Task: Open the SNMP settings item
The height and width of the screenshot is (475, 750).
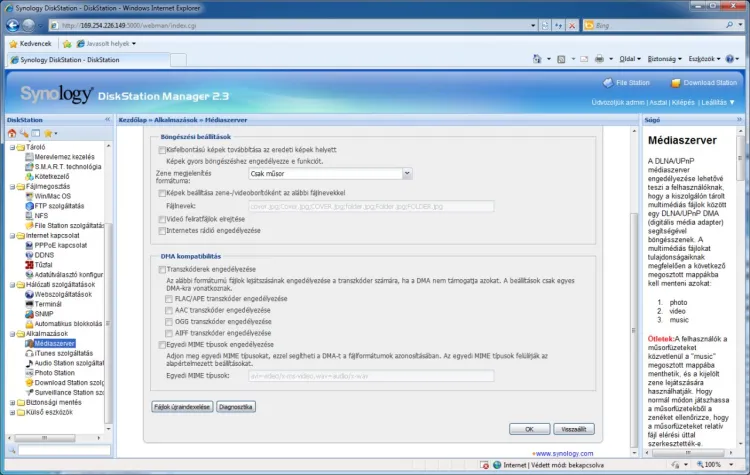Action: point(45,314)
